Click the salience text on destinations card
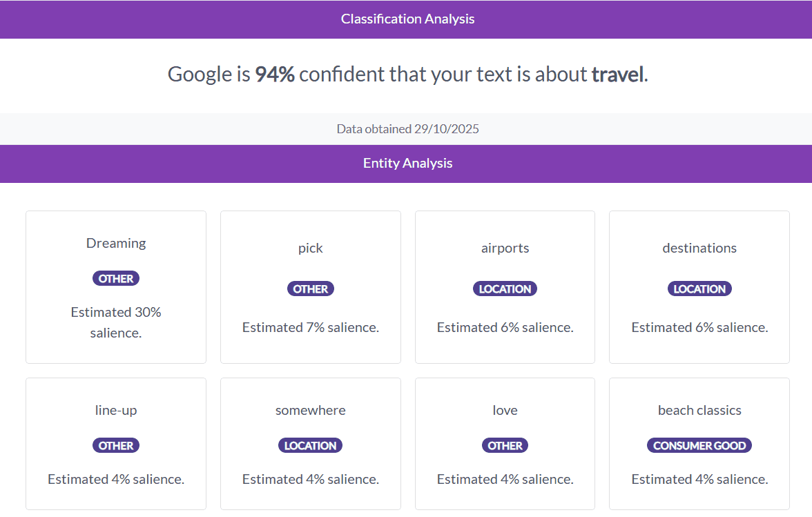Screen dimensions: 812x517 pos(699,327)
